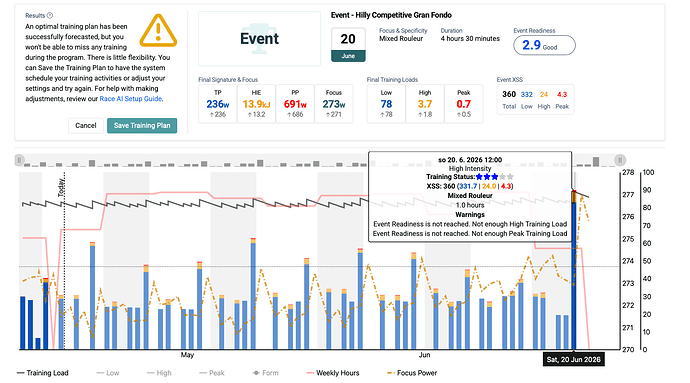Click the Event trophy thumbnail

259,39
